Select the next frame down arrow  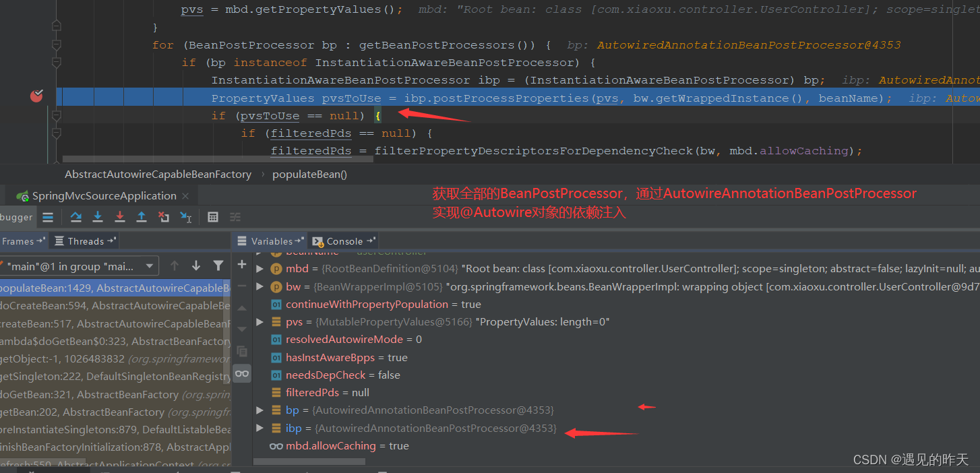pos(196,266)
